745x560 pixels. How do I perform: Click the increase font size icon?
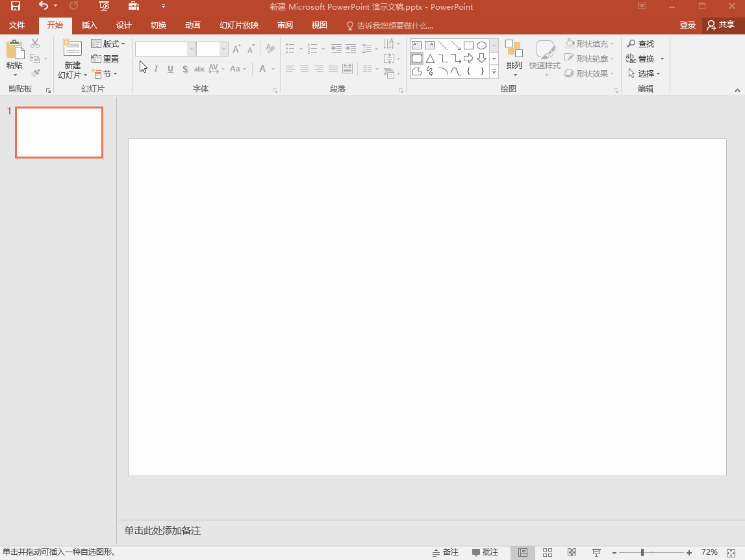[236, 49]
